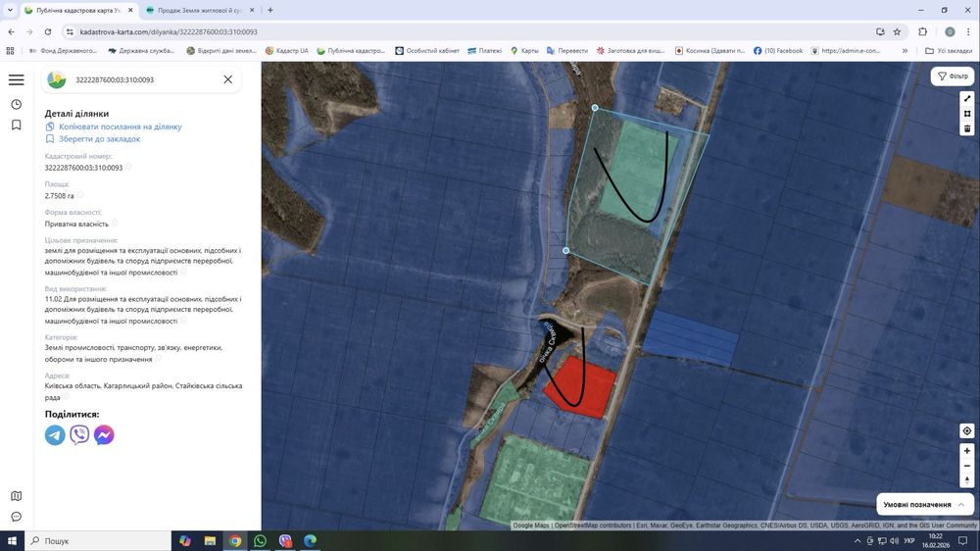Zoom in on the map
This screenshot has width=980, height=551.
click(x=967, y=451)
